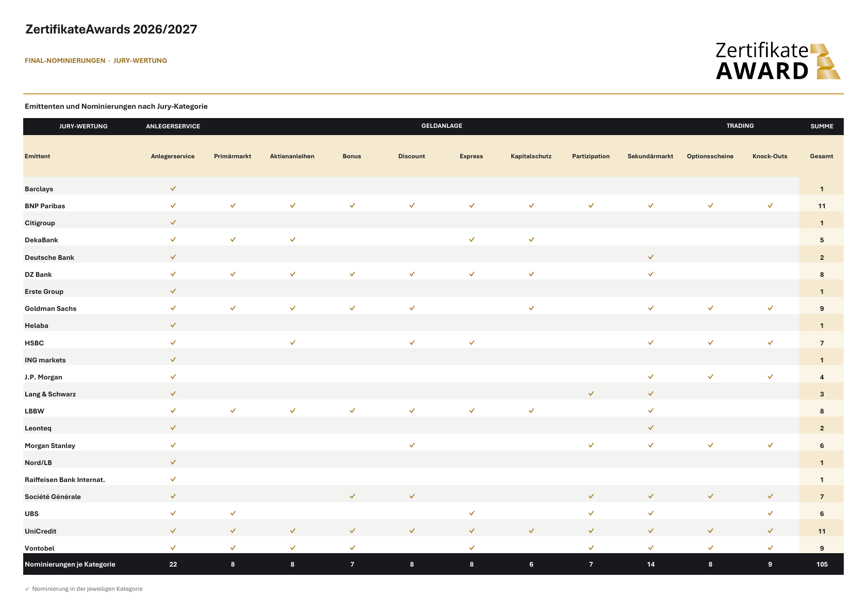868x614 pixels.
Task: Select BNP Paribas' Knock-Outs checkmark
Action: point(770,206)
